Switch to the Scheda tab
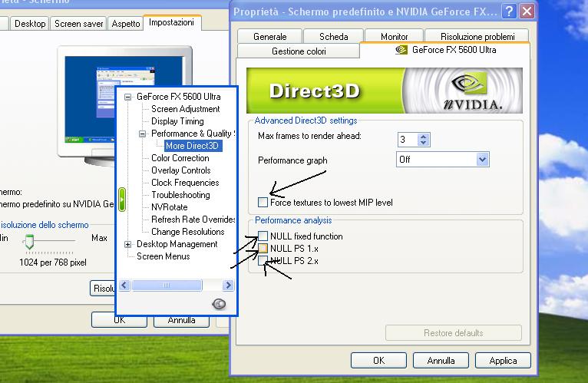The height and width of the screenshot is (383, 588). [333, 37]
